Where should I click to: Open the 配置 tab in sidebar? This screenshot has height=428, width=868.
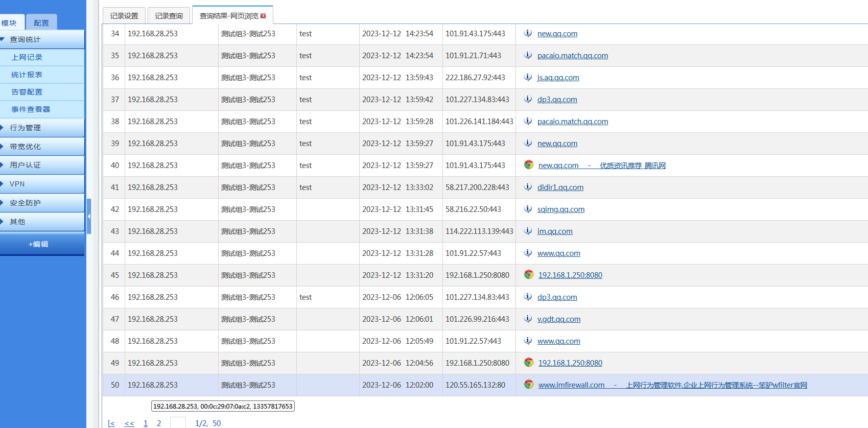click(41, 22)
